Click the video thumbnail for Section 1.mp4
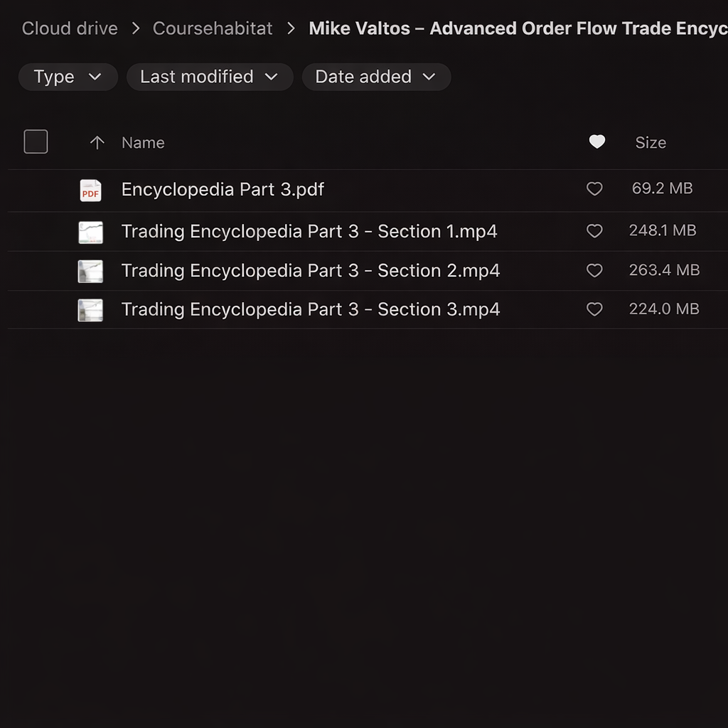Viewport: 728px width, 728px height. click(x=90, y=232)
